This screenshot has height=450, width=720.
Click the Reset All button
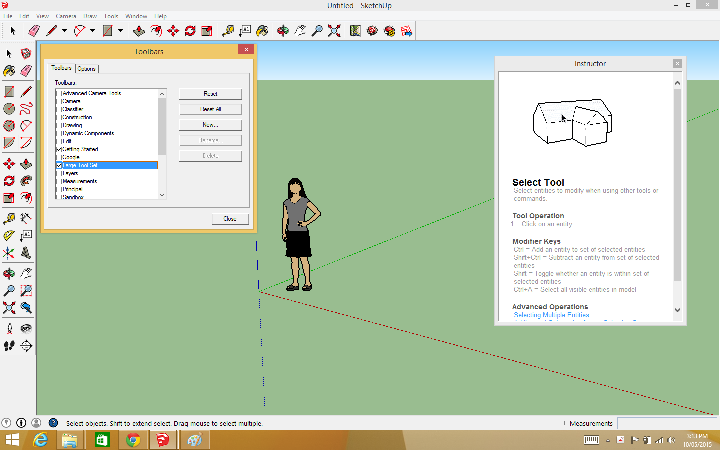click(211, 109)
